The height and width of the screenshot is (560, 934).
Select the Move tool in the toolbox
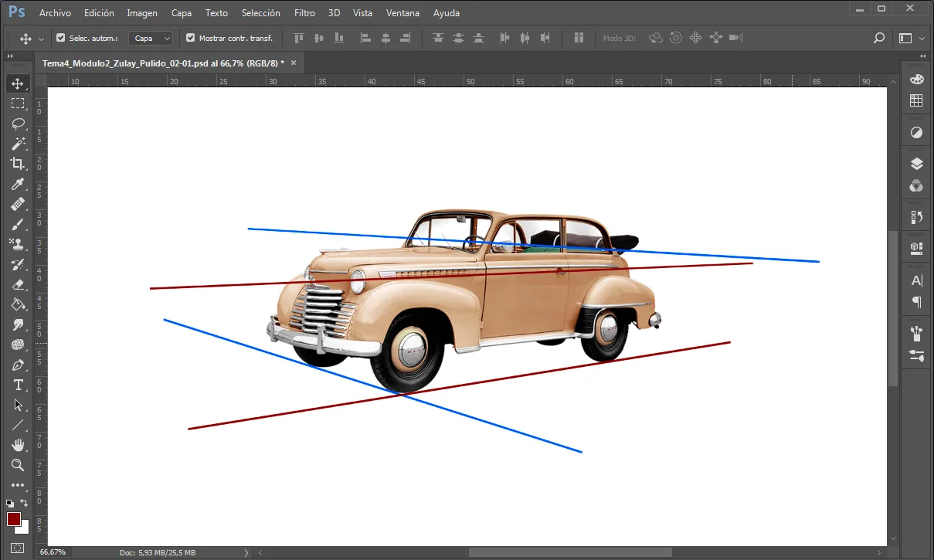click(x=18, y=83)
